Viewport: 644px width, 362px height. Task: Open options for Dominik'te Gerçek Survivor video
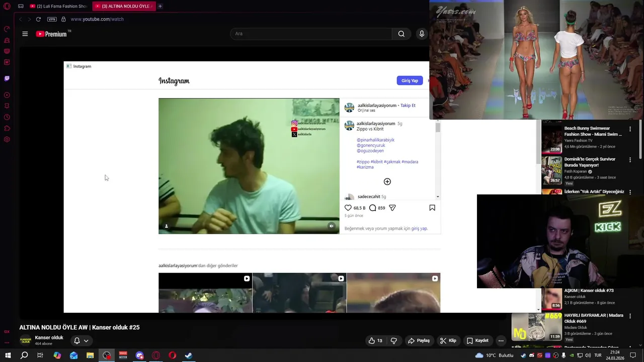point(630,160)
